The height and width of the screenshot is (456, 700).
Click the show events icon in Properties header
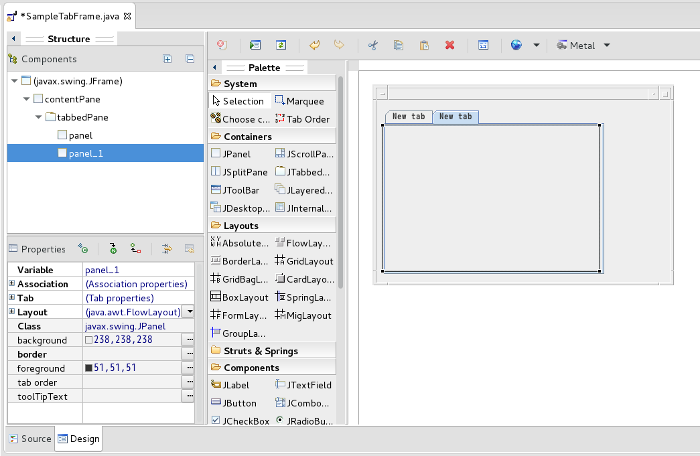tap(83, 248)
